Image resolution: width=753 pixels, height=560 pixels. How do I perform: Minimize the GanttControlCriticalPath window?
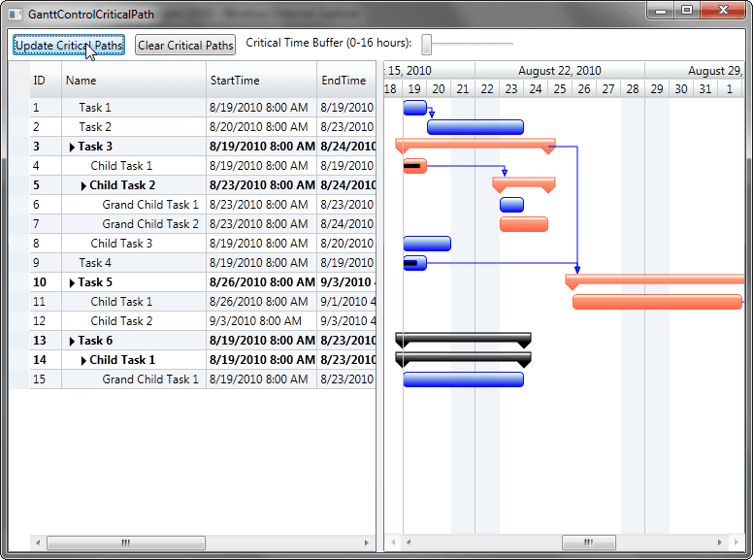pyautogui.click(x=661, y=10)
